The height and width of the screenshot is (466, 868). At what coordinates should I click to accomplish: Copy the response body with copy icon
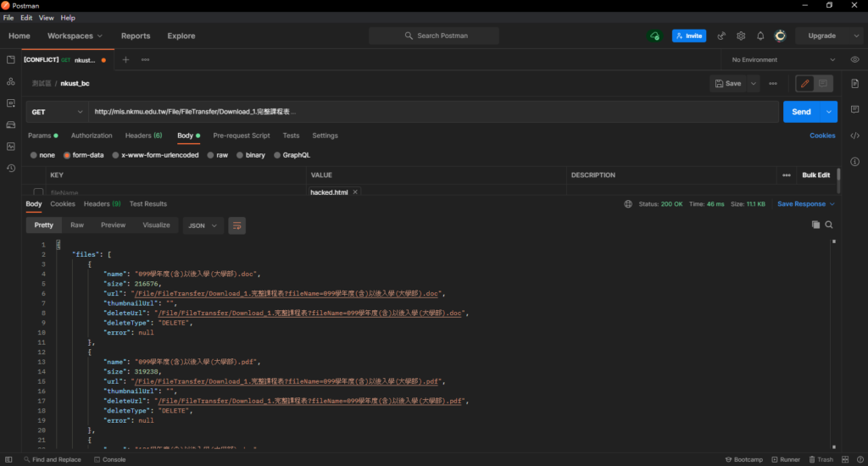815,225
